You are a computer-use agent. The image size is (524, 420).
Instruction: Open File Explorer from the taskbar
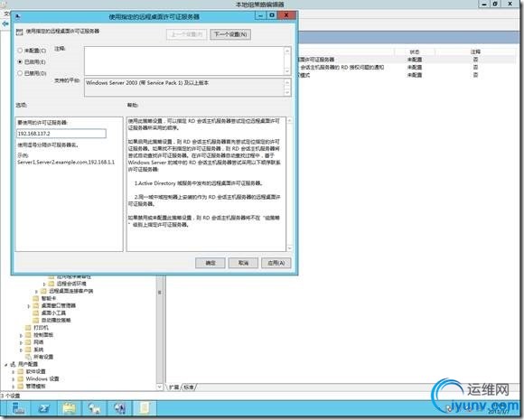point(70,408)
